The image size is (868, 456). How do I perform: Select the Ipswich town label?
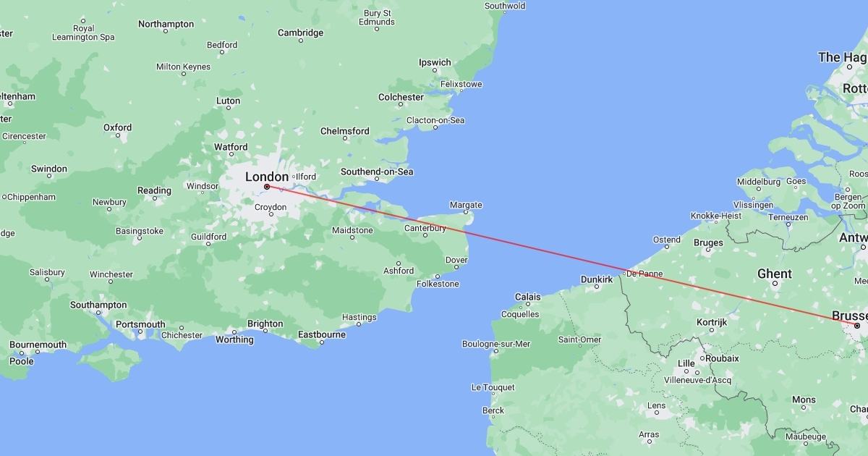(x=435, y=62)
